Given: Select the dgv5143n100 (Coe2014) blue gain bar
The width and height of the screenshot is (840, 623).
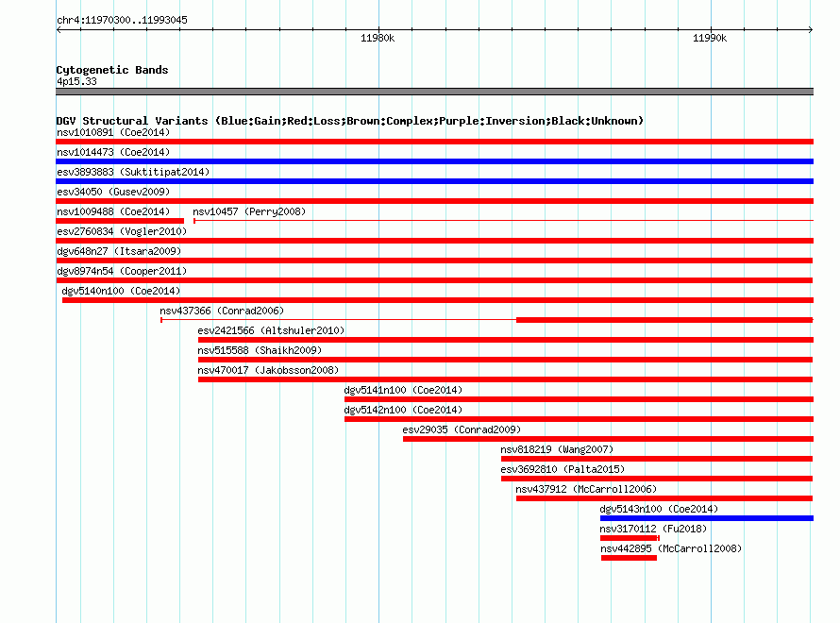Looking at the screenshot, I should click(707, 518).
